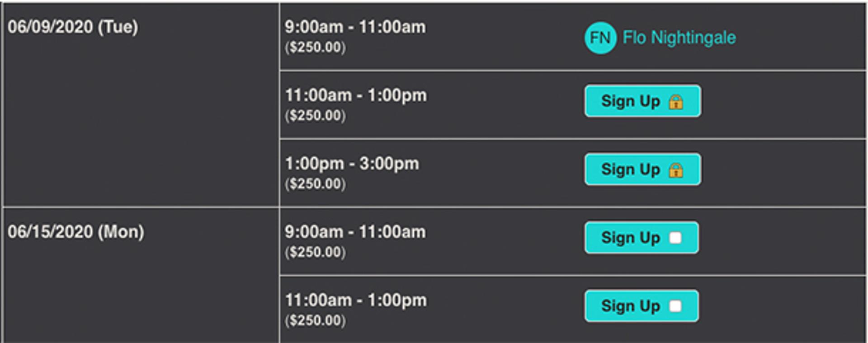The height and width of the screenshot is (343, 868).
Task: Click 11:00am - 1:00pm time on 06/15
Action: click(x=356, y=300)
